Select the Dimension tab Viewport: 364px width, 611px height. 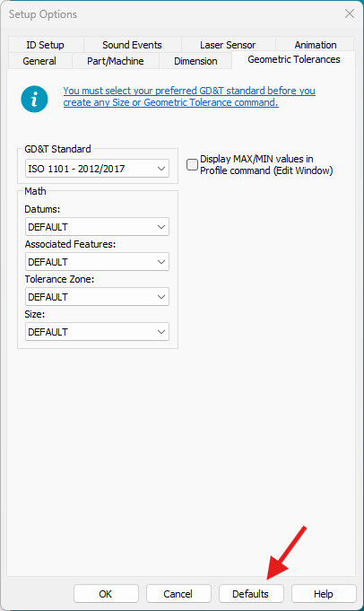pyautogui.click(x=195, y=61)
